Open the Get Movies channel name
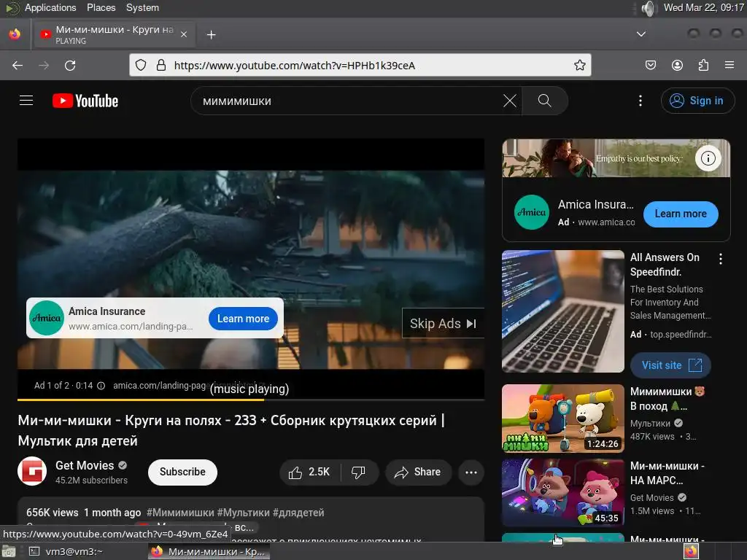 (85, 465)
